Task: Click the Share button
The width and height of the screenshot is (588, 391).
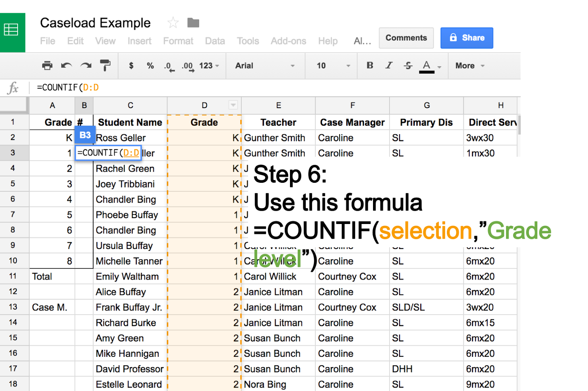Action: [466, 38]
